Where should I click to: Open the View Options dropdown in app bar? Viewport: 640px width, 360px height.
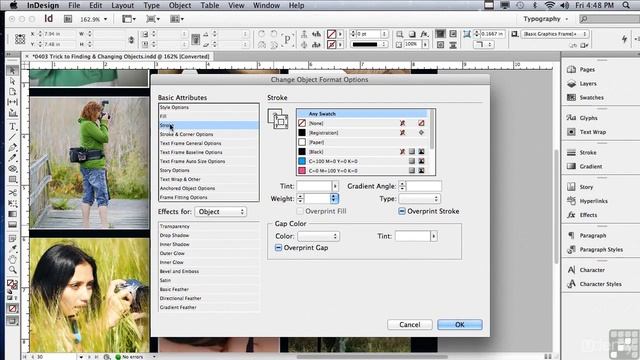tap(128, 19)
